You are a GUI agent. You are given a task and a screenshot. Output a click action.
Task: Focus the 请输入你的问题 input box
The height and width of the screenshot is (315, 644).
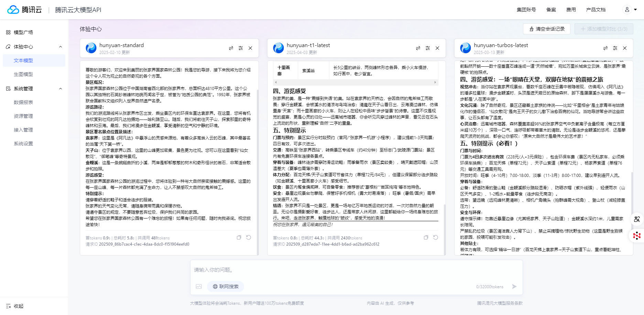(356, 270)
